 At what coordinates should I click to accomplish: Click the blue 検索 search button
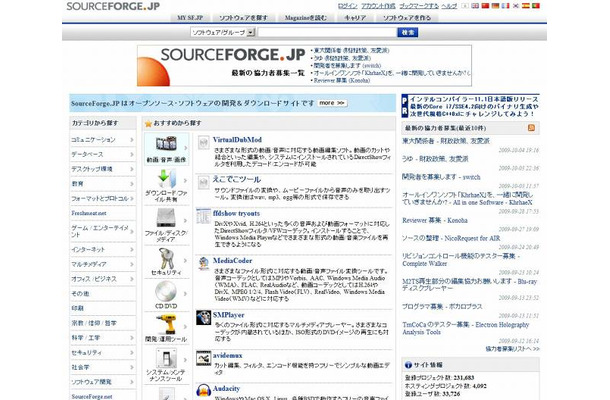click(x=408, y=32)
